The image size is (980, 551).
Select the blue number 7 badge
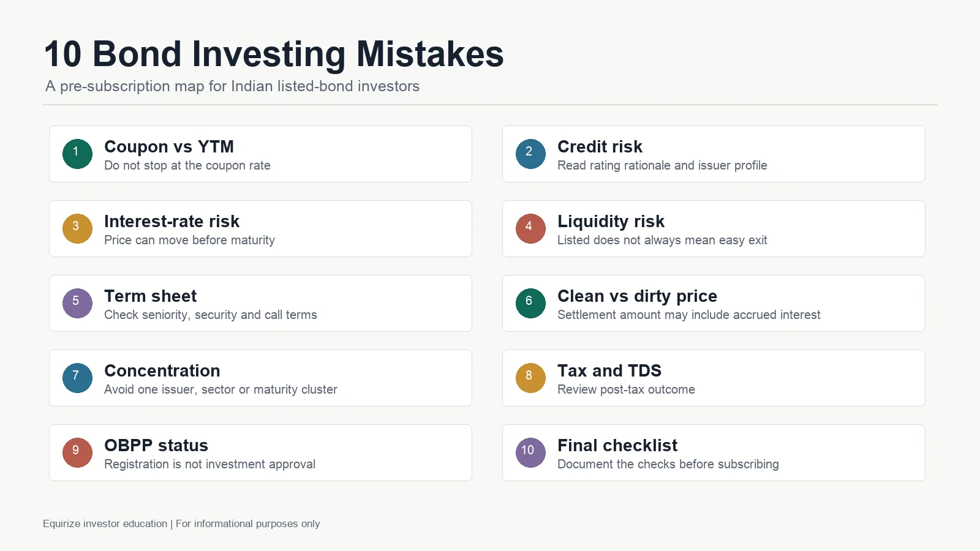pos(77,378)
